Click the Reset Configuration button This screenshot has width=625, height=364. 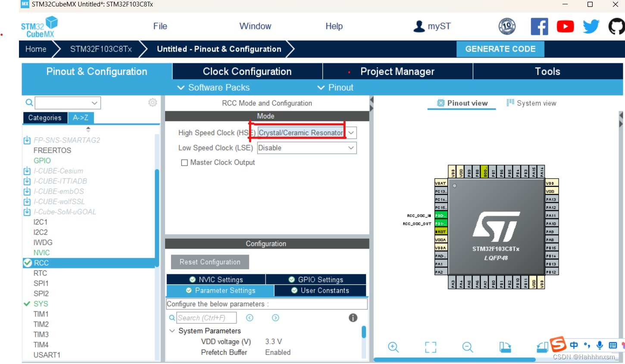point(210,262)
